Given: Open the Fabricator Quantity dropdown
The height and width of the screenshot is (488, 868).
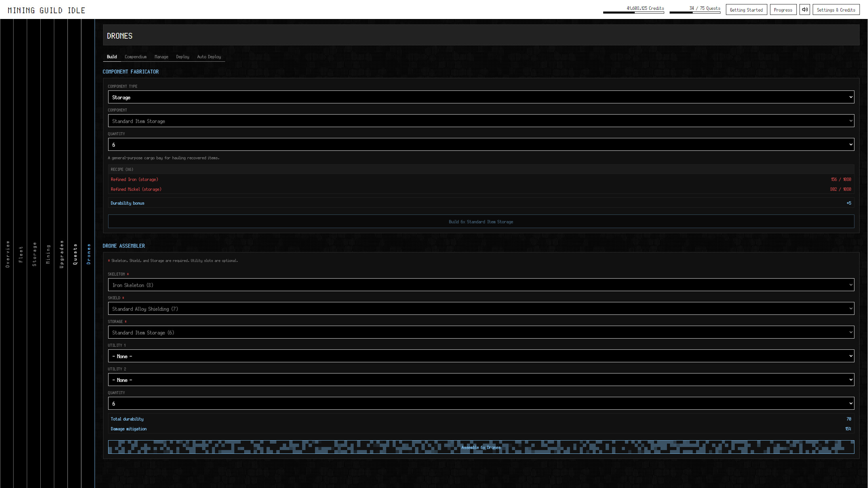Looking at the screenshot, I should [x=481, y=144].
